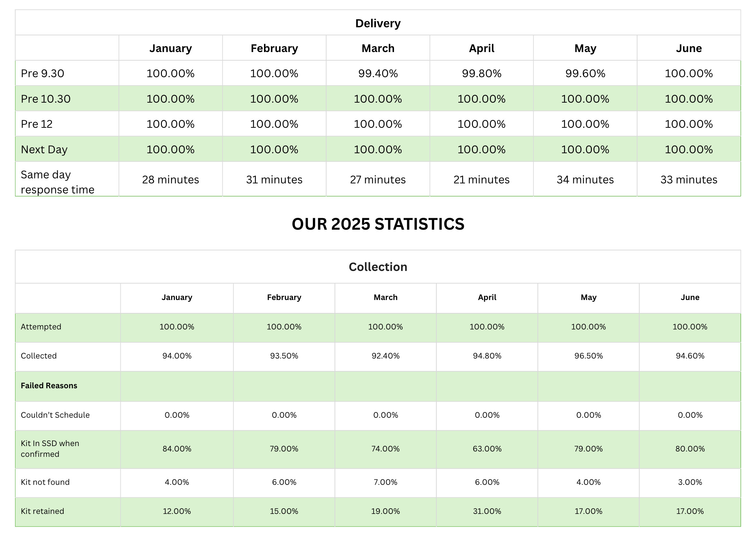The image size is (756, 534).
Task: Select the Couldn't Schedule row label
Action: click(55, 415)
